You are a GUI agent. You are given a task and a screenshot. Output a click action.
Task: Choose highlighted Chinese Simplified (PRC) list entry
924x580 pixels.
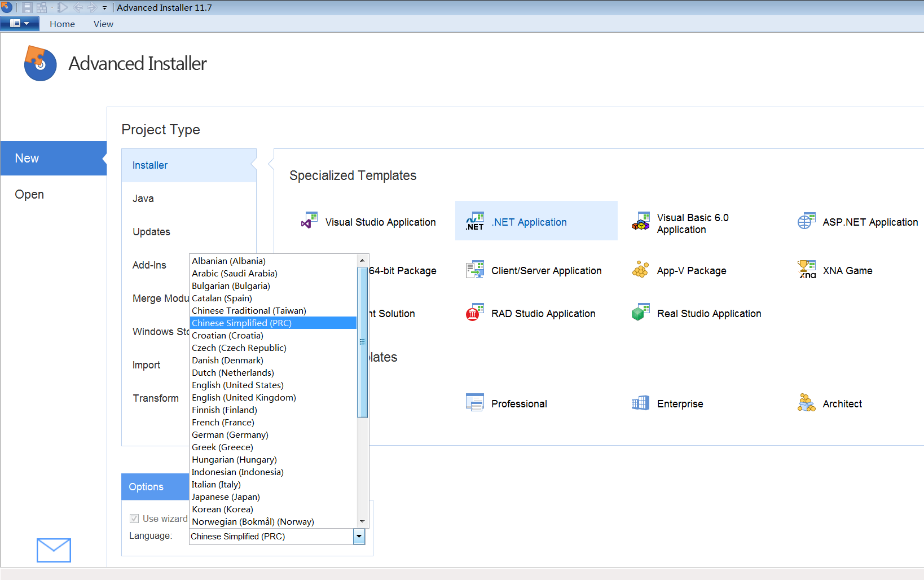(274, 323)
